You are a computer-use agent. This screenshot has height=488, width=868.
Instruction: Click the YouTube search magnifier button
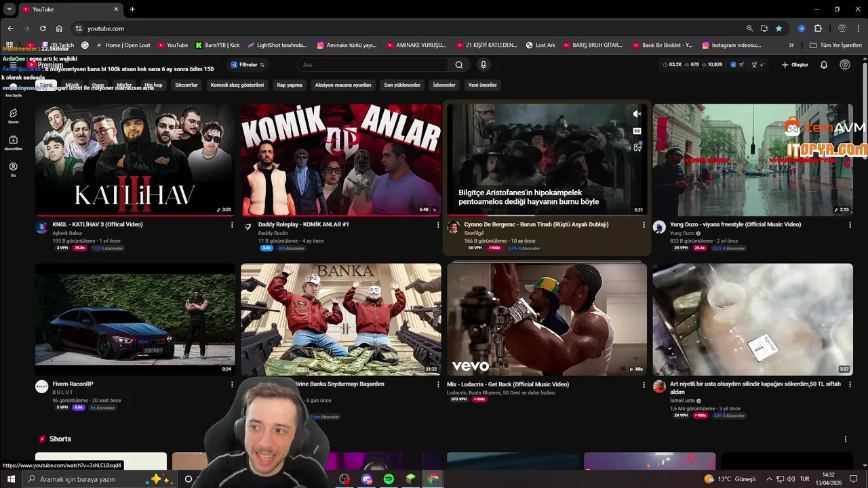tap(459, 65)
